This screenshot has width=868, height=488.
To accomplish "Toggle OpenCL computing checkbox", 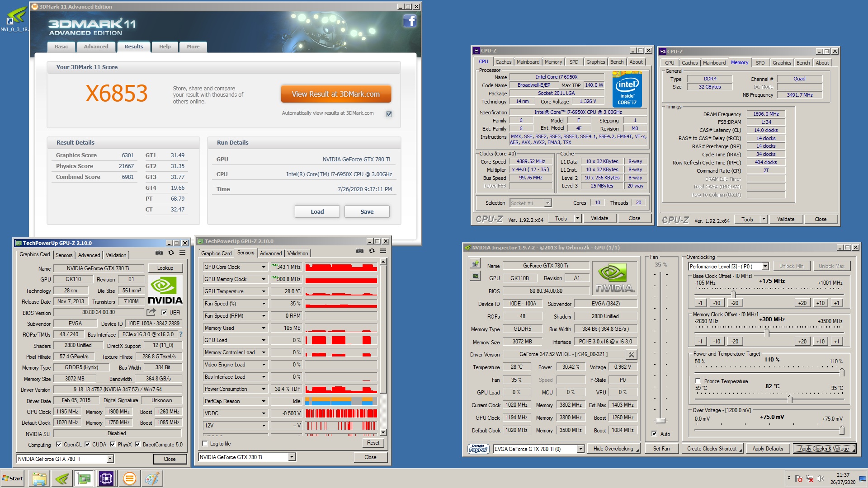I will (59, 445).
